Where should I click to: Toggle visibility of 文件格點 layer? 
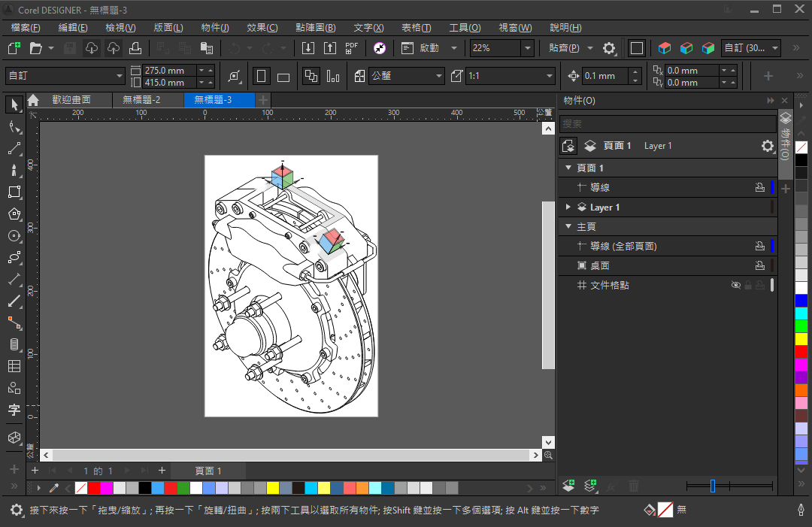pyautogui.click(x=736, y=286)
